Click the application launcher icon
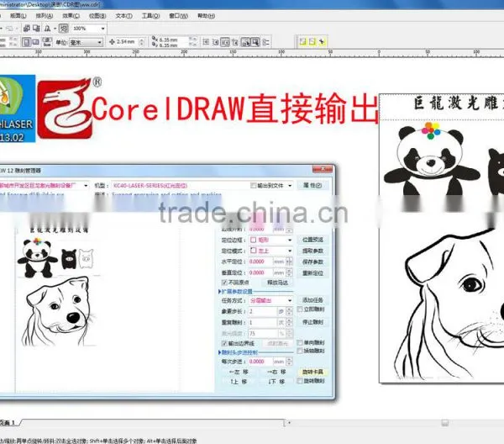 48,29
